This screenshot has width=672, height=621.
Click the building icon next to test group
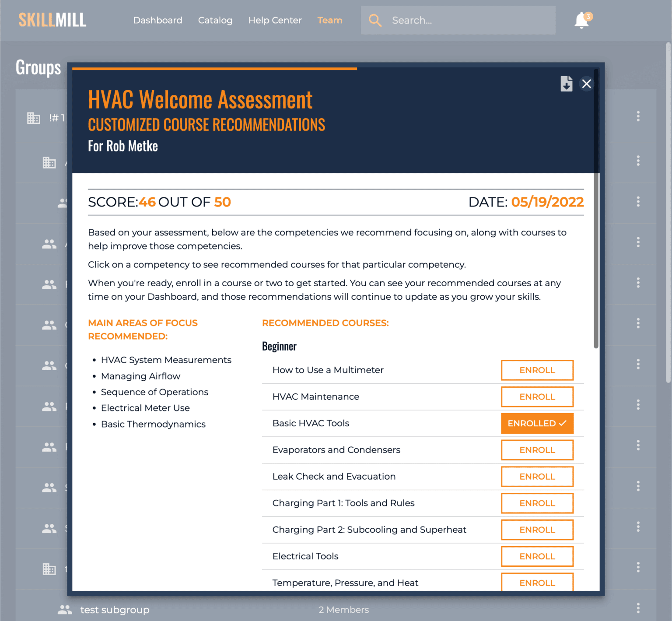coord(49,569)
